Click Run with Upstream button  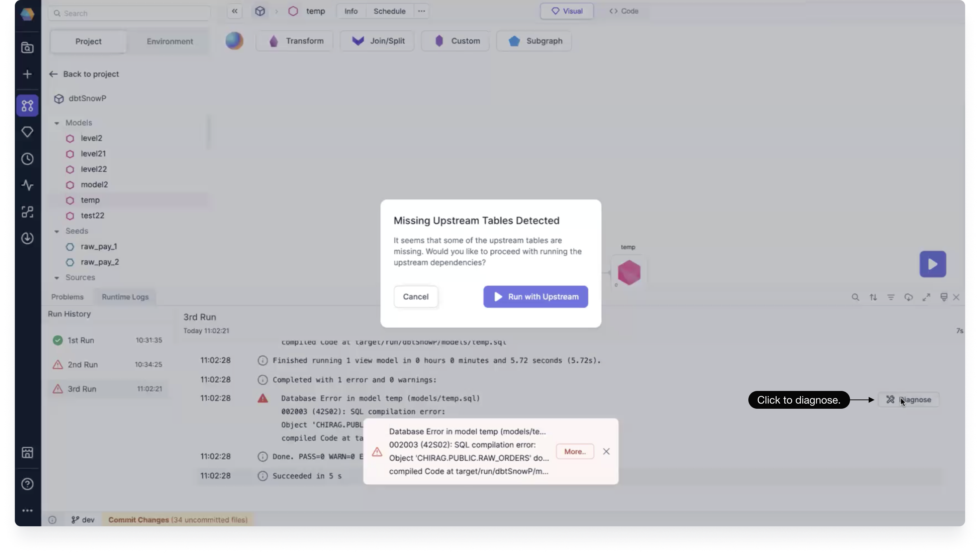[x=535, y=296]
